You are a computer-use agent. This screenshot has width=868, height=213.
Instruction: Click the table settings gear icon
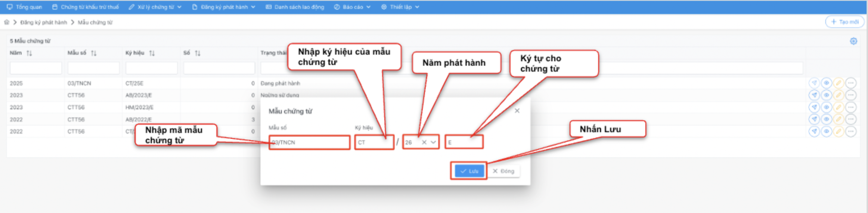tap(853, 41)
